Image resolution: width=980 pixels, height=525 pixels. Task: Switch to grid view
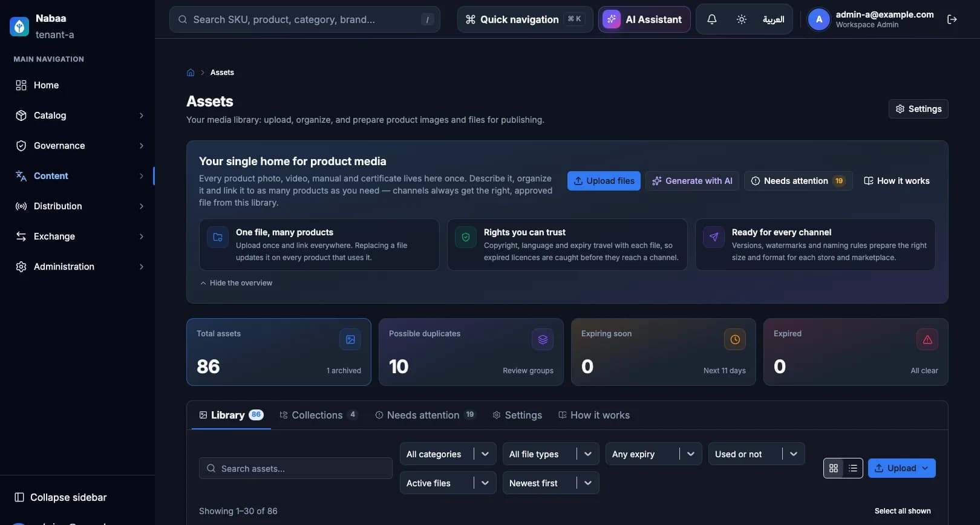(834, 468)
